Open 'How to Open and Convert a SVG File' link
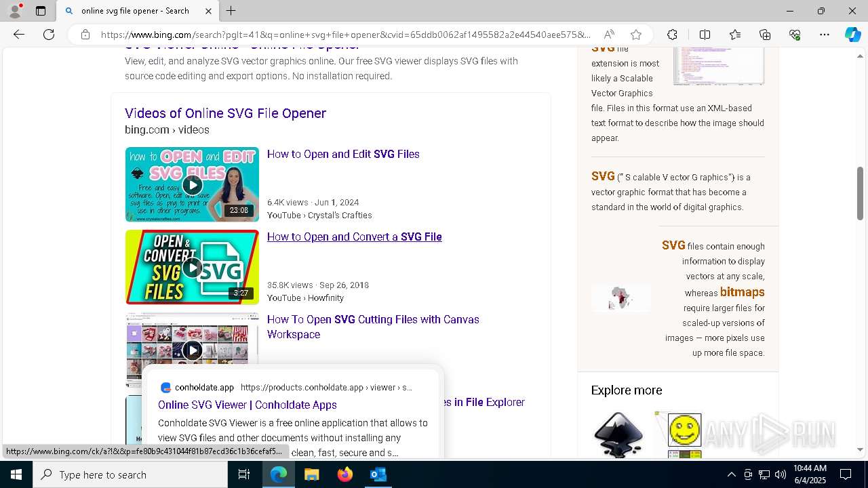 [x=354, y=237]
